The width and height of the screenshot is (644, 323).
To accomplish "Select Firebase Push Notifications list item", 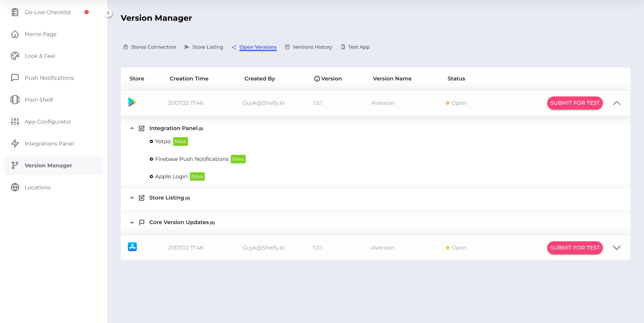I will point(192,159).
